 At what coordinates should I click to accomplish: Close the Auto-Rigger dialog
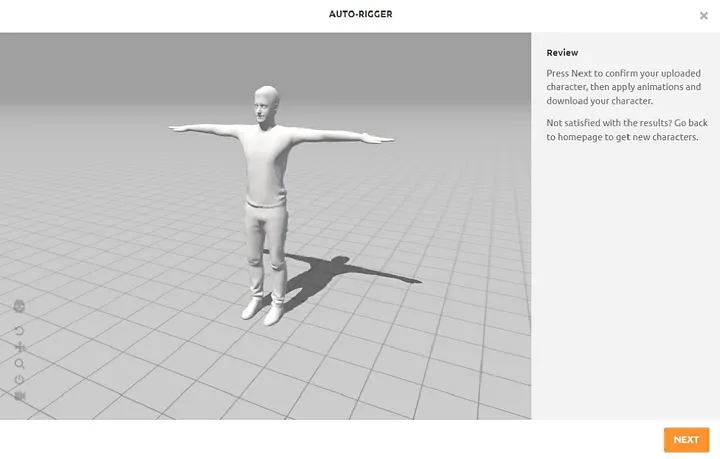703,16
